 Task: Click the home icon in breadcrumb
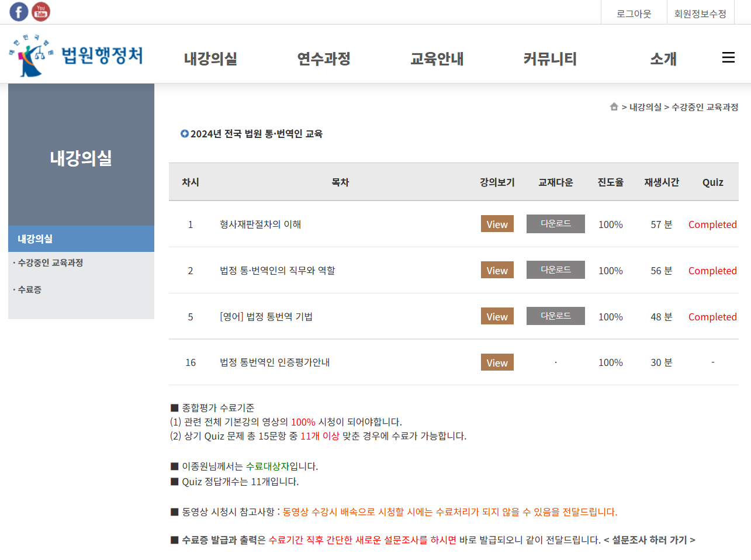click(614, 107)
